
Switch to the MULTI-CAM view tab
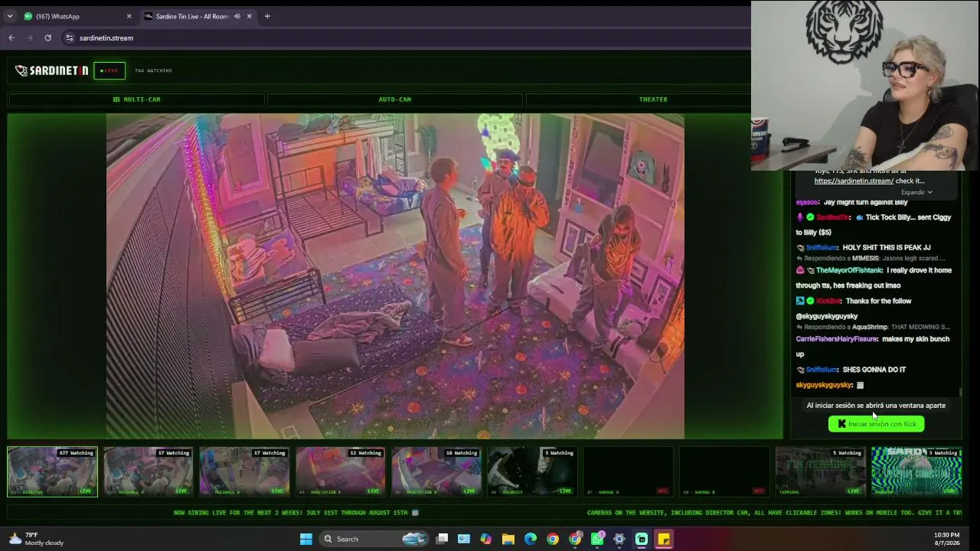(x=136, y=99)
